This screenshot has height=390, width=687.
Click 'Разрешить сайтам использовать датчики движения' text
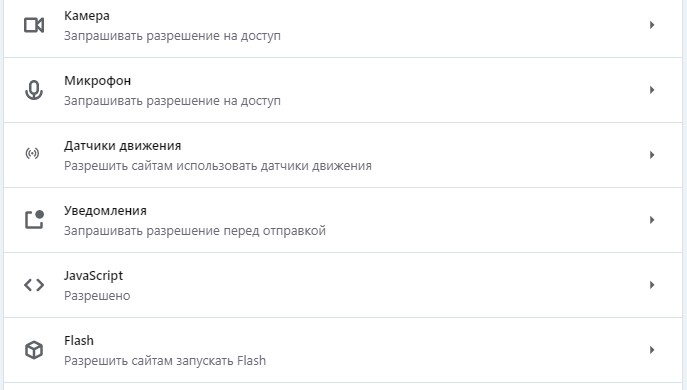(218, 166)
